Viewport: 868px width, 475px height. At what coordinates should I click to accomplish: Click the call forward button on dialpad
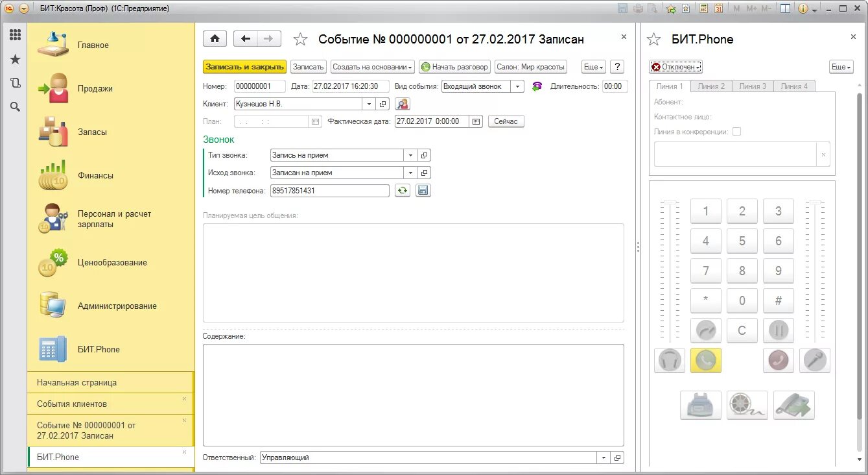[706, 330]
